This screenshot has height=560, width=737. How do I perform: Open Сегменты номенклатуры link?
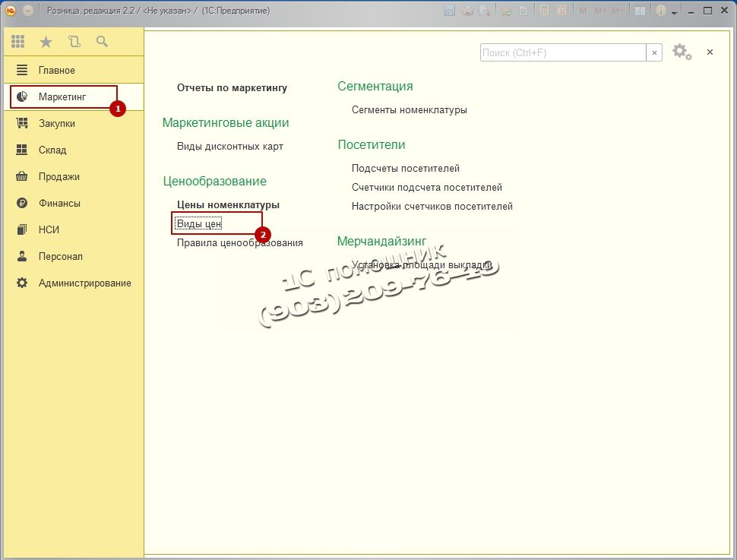409,109
